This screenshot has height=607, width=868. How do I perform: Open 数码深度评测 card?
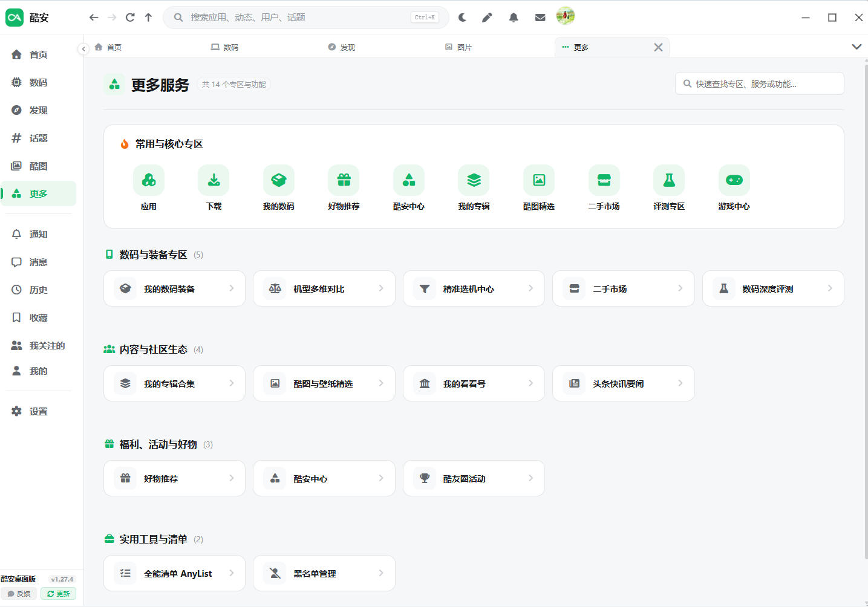(773, 288)
